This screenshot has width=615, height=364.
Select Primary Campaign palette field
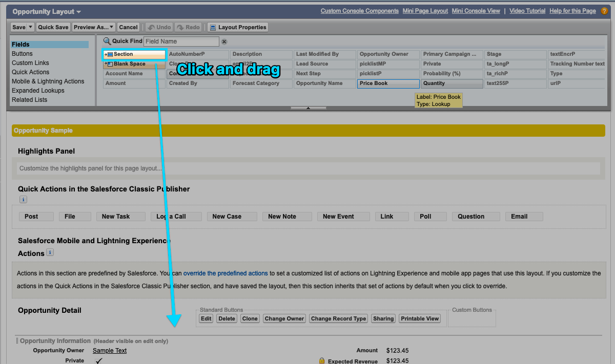(x=452, y=54)
